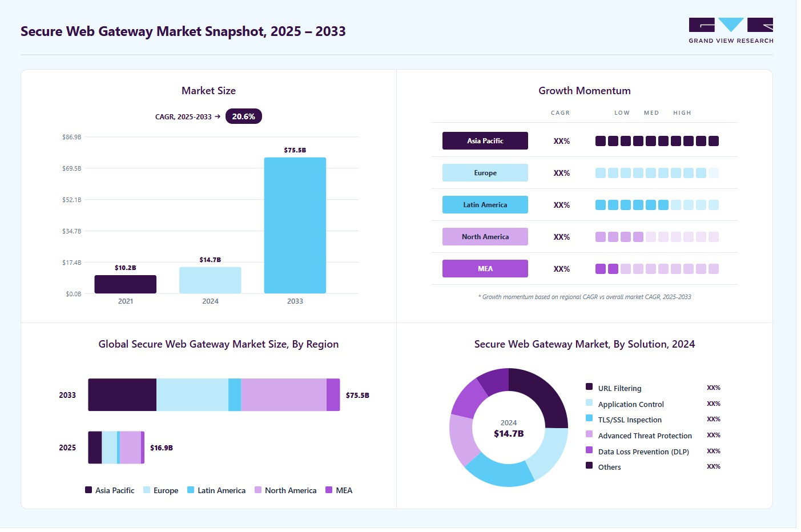Viewport: 801px width, 532px height.
Task: Click the Others XX% value
Action: [x=714, y=466]
